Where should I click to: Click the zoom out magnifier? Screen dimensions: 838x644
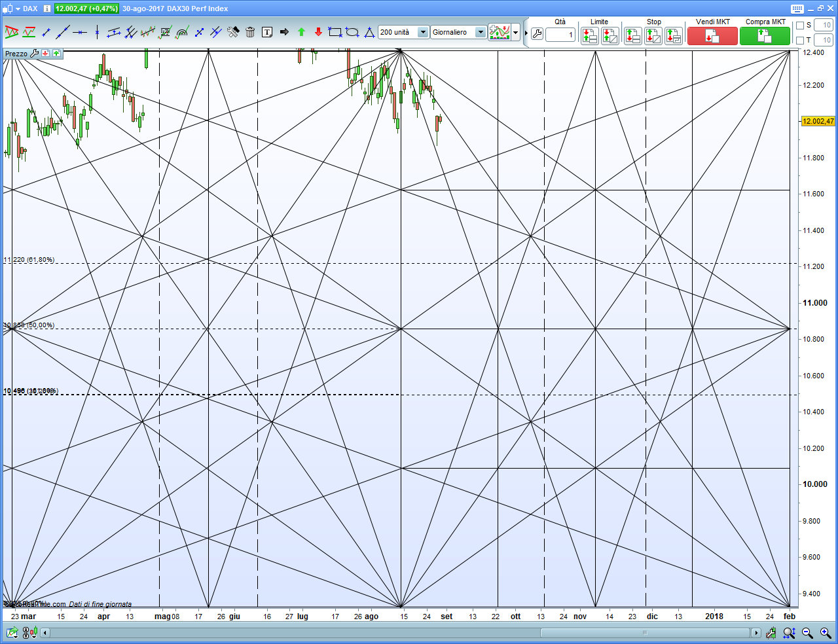[x=807, y=633]
